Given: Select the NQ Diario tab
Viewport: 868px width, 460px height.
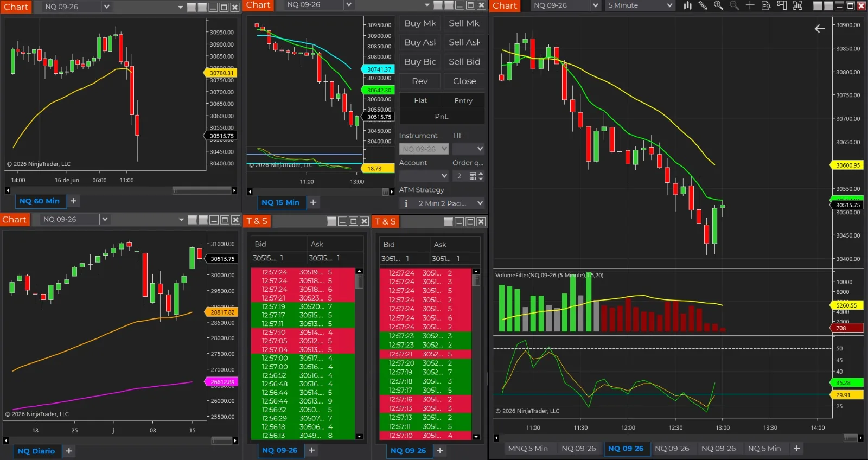Looking at the screenshot, I should 36,451.
